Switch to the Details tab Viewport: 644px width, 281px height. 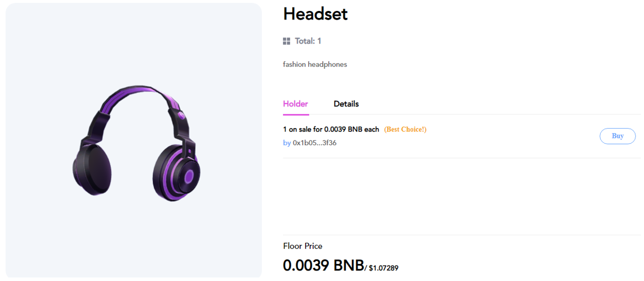346,104
